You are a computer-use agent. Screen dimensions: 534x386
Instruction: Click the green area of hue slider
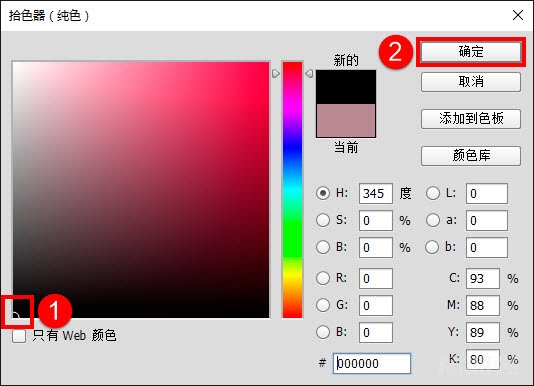(x=292, y=238)
